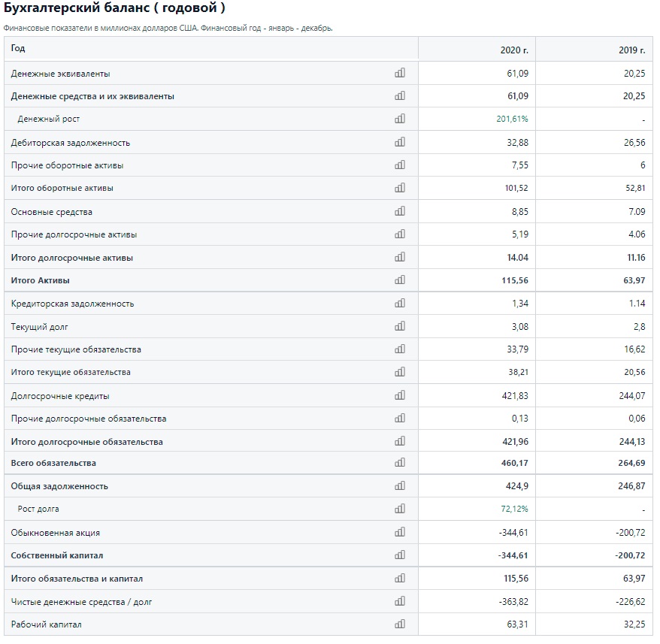Screen dimensions: 660x644
Task: Show chart for Рост долга row
Action: (x=400, y=509)
